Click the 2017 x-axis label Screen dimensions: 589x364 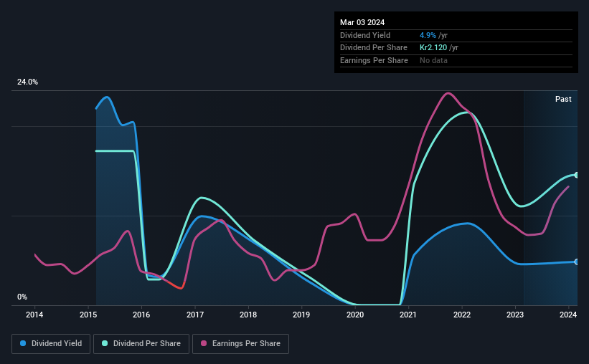(195, 315)
